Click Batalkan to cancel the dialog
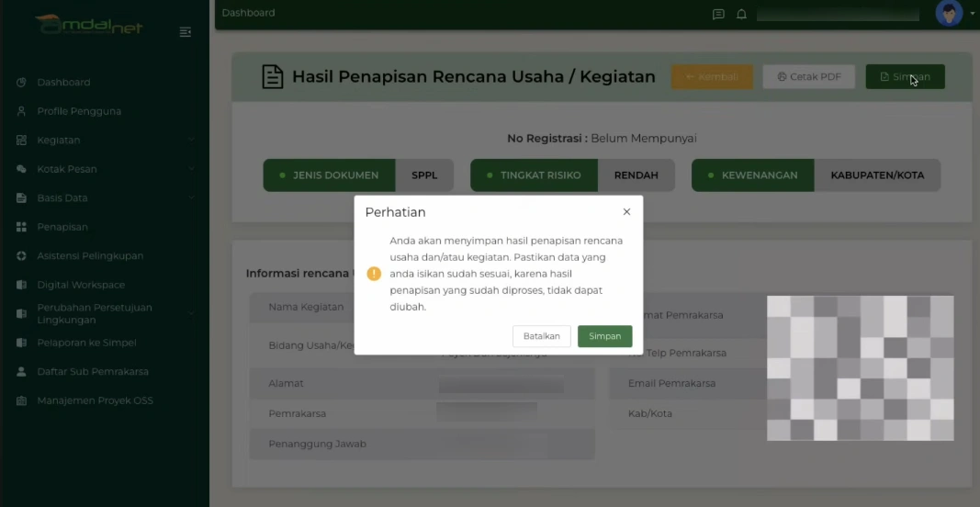This screenshot has width=980, height=507. tap(541, 336)
